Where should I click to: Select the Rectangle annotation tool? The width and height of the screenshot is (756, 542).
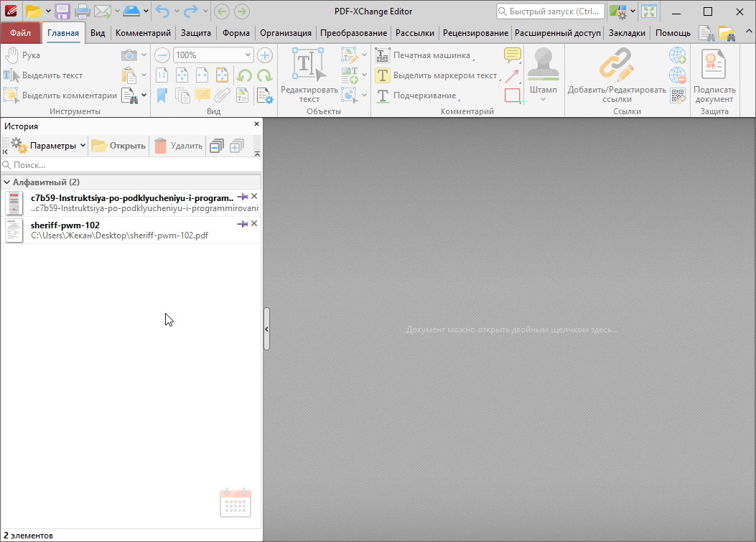point(513,95)
